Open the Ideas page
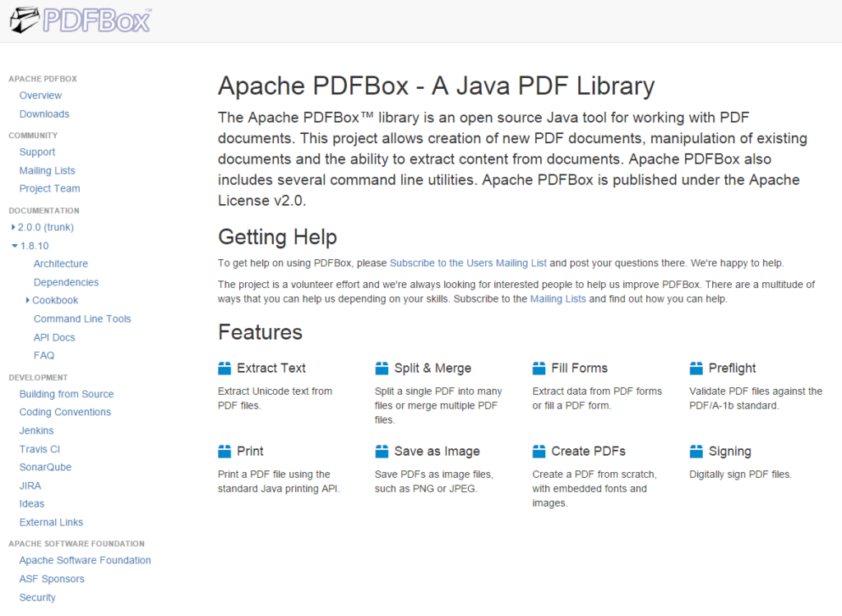 pyautogui.click(x=32, y=504)
